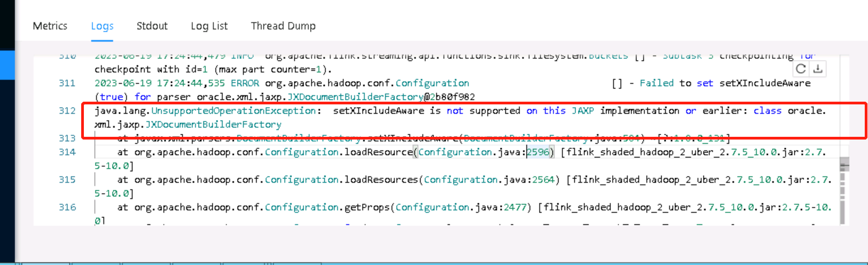
Task: Click loadResources method on line 315
Action: tap(382, 180)
